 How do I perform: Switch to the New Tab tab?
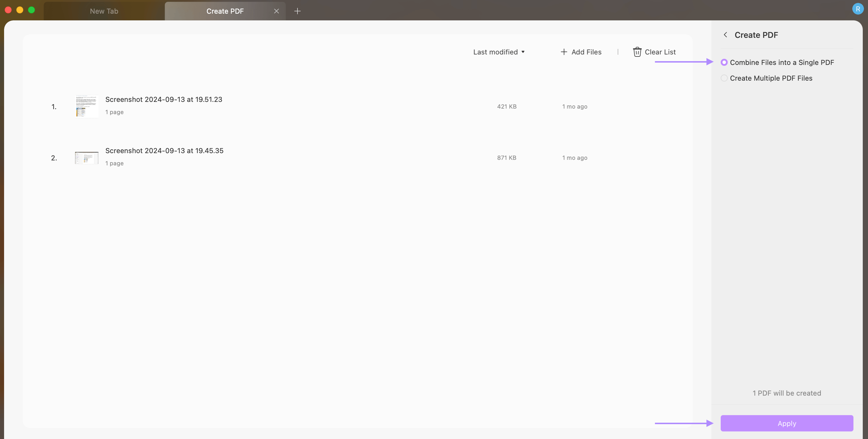tap(103, 11)
